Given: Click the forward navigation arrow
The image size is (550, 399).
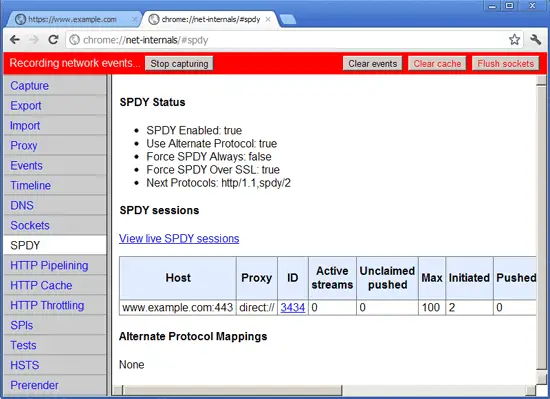Looking at the screenshot, I should click(x=34, y=40).
